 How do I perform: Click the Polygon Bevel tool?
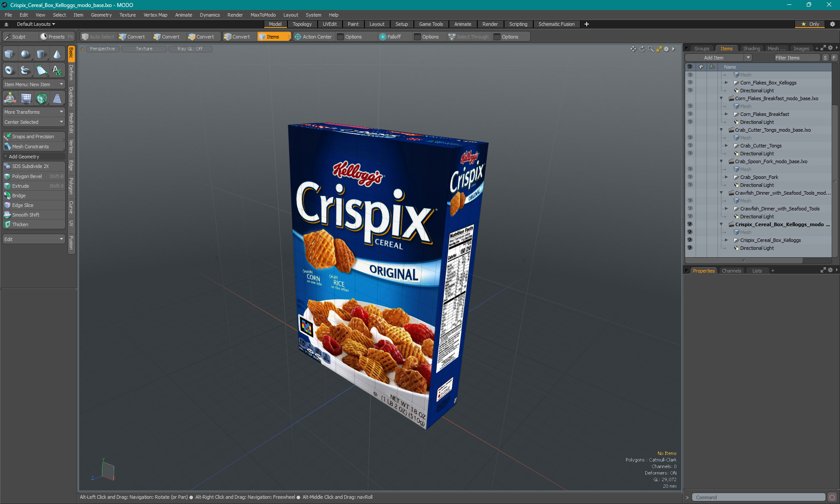pyautogui.click(x=34, y=176)
